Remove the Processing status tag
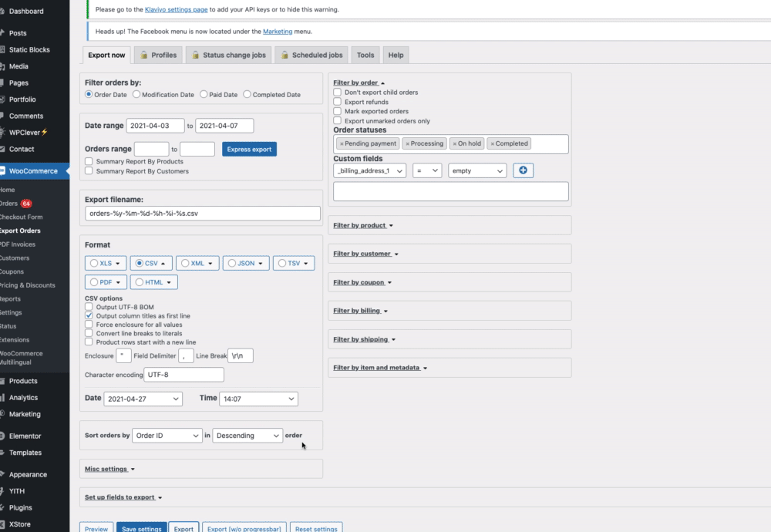 pos(408,143)
